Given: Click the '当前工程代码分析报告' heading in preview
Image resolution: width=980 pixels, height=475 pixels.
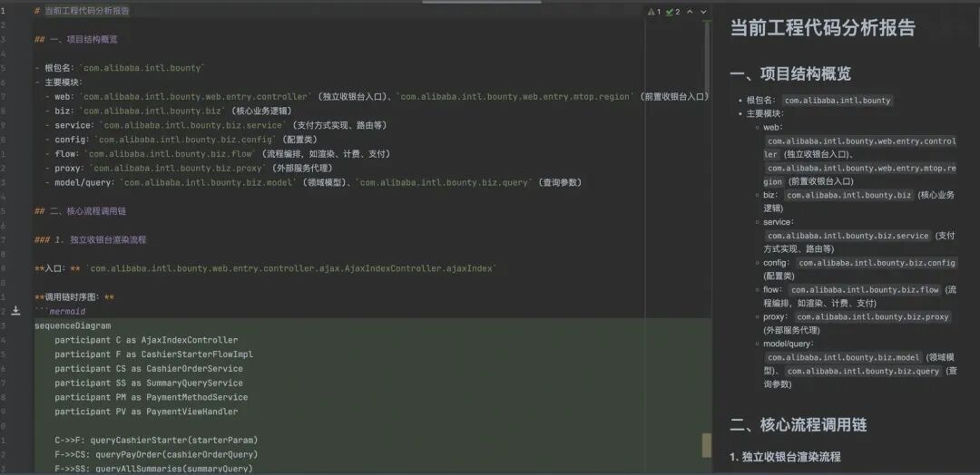Looking at the screenshot, I should click(x=822, y=28).
